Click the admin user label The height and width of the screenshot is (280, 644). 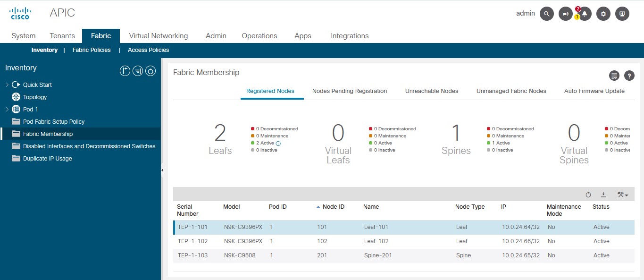click(526, 14)
